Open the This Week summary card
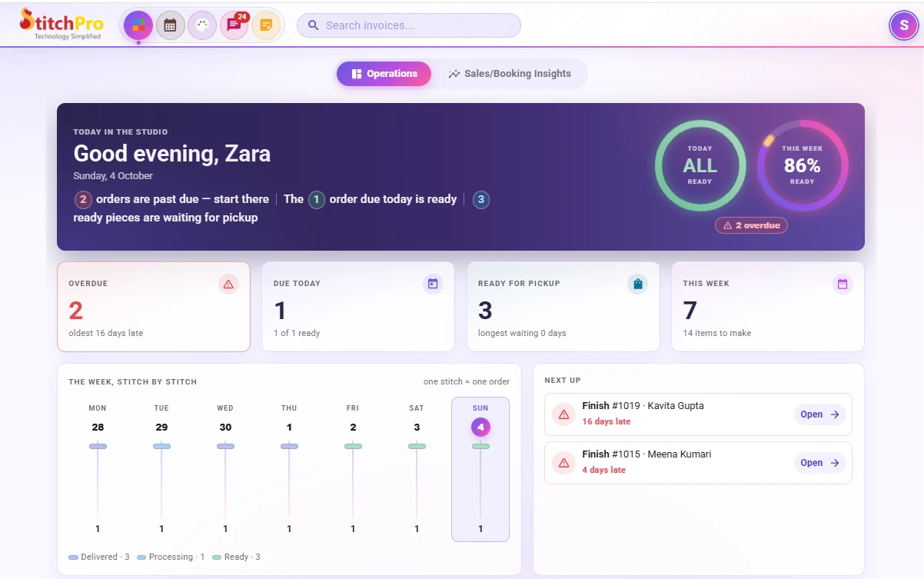The width and height of the screenshot is (924, 579). 768,307
